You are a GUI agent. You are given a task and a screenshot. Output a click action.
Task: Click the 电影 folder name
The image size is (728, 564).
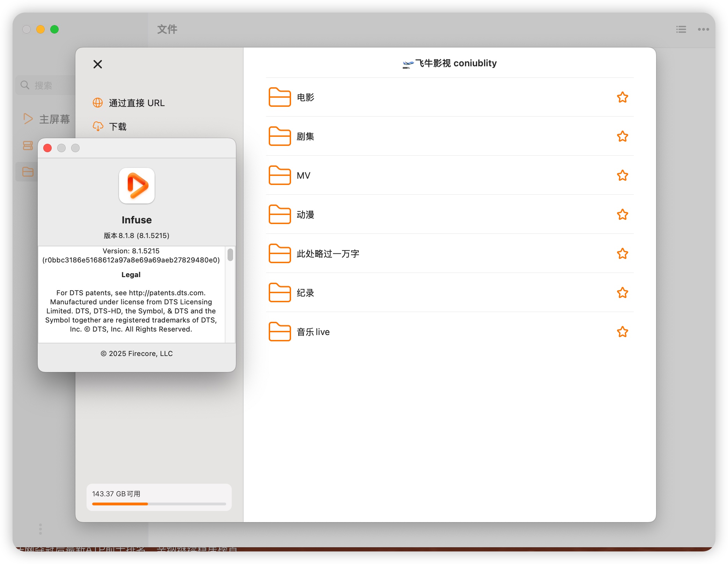(x=305, y=97)
